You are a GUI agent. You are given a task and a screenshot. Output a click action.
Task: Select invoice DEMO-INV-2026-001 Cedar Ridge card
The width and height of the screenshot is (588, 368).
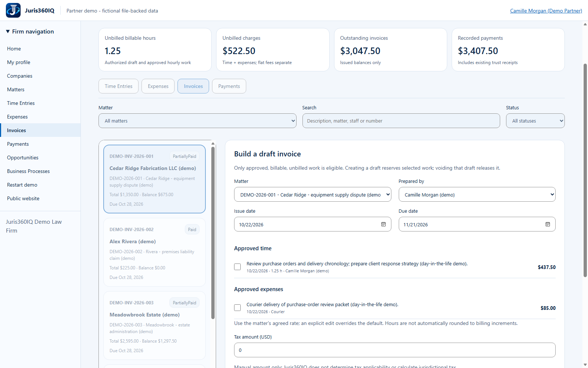point(154,179)
